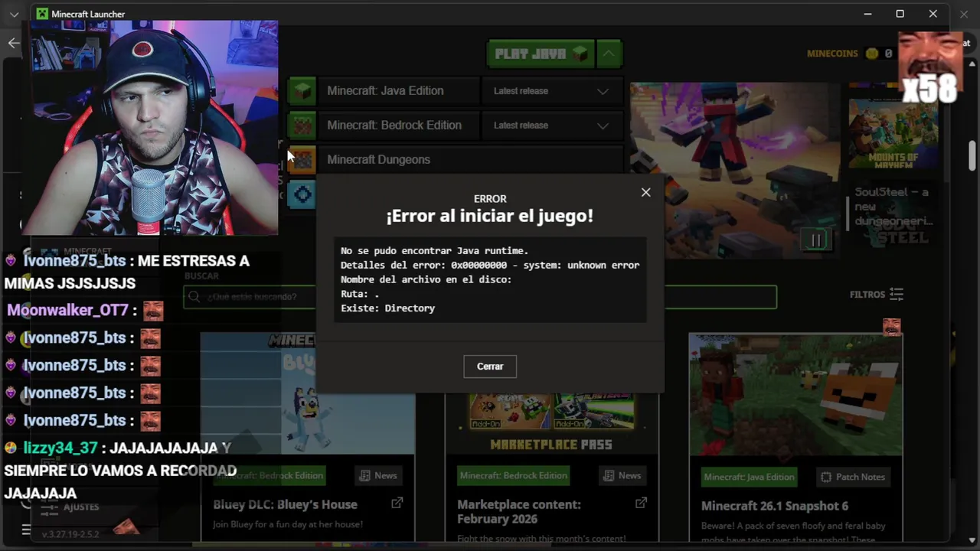Screen dimensions: 980x551
Task: Open external link icon on Marketplace content card
Action: [641, 503]
